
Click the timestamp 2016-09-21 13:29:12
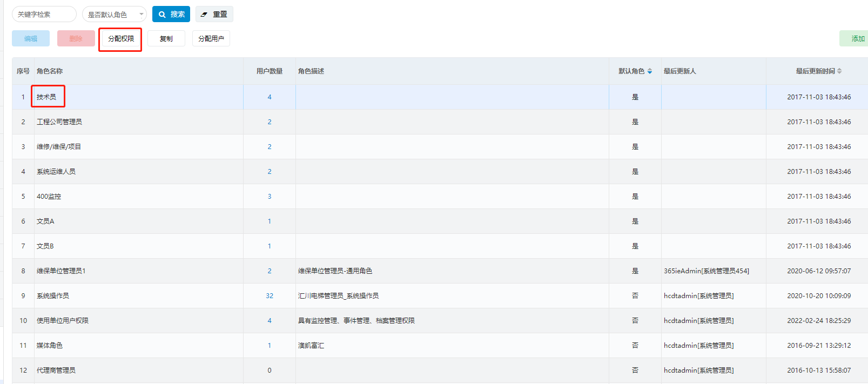point(819,346)
